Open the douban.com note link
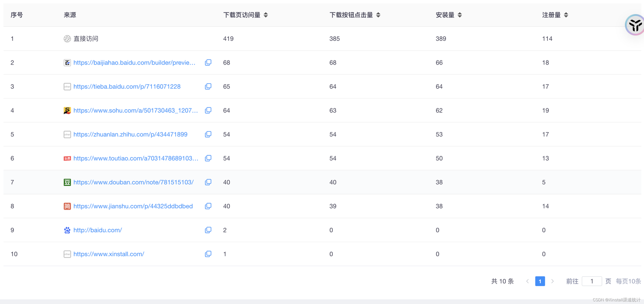Viewport: 644px width, 304px height. tap(134, 182)
